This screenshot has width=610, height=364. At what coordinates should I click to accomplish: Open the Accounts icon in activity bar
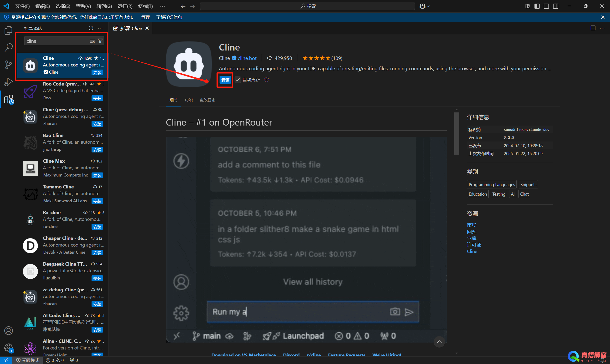(x=8, y=330)
